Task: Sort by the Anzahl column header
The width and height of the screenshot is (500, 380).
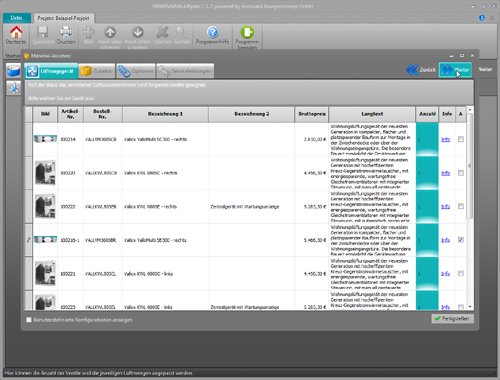Action: pos(427,114)
